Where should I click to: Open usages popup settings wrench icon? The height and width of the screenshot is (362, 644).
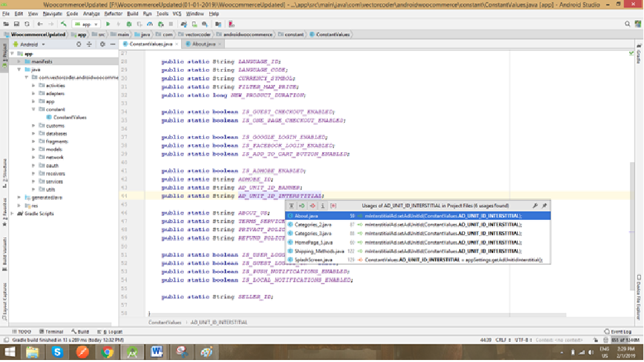(535, 206)
